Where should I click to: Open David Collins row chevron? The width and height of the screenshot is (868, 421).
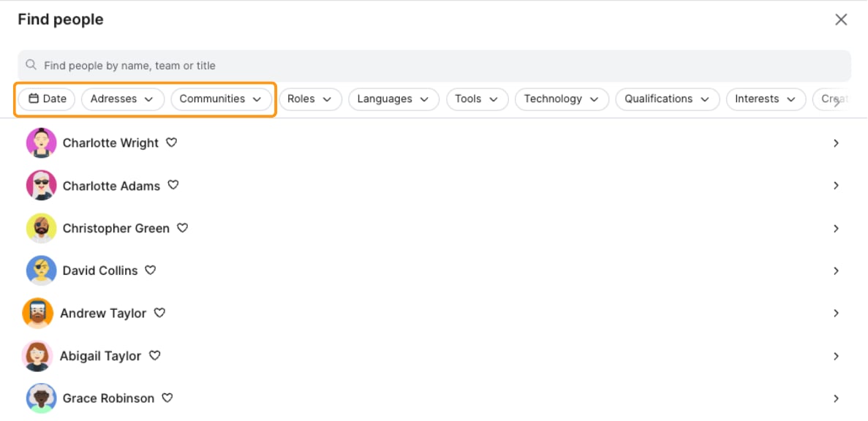836,271
